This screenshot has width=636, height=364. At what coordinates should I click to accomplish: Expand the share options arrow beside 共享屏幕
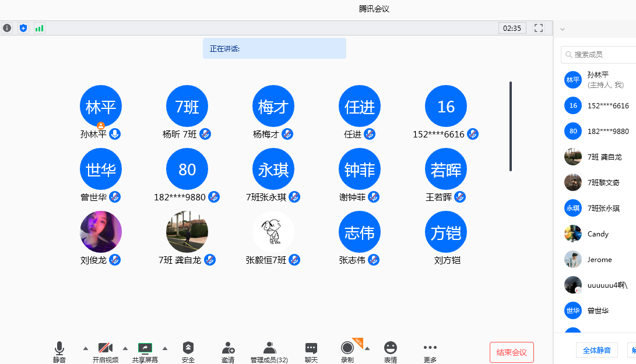point(164,348)
